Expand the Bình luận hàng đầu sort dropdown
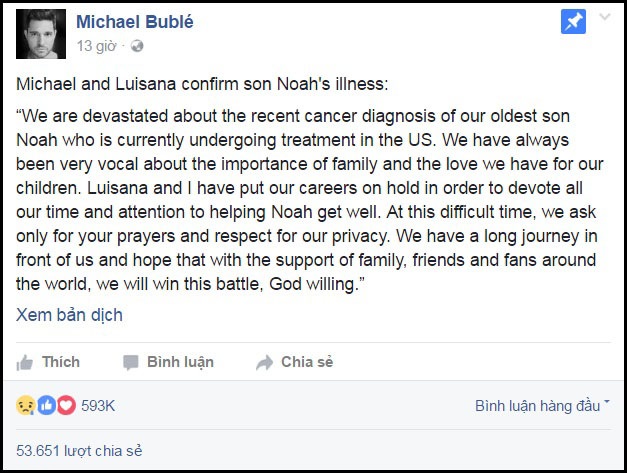 (543, 406)
